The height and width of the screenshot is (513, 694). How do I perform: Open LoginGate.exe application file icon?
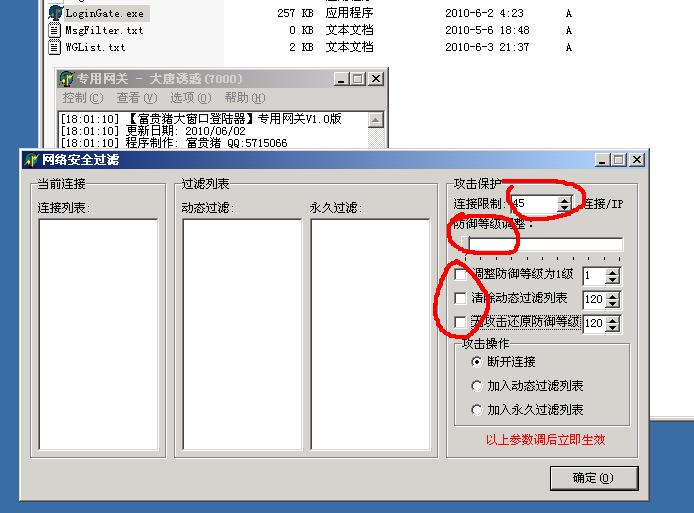pos(55,14)
